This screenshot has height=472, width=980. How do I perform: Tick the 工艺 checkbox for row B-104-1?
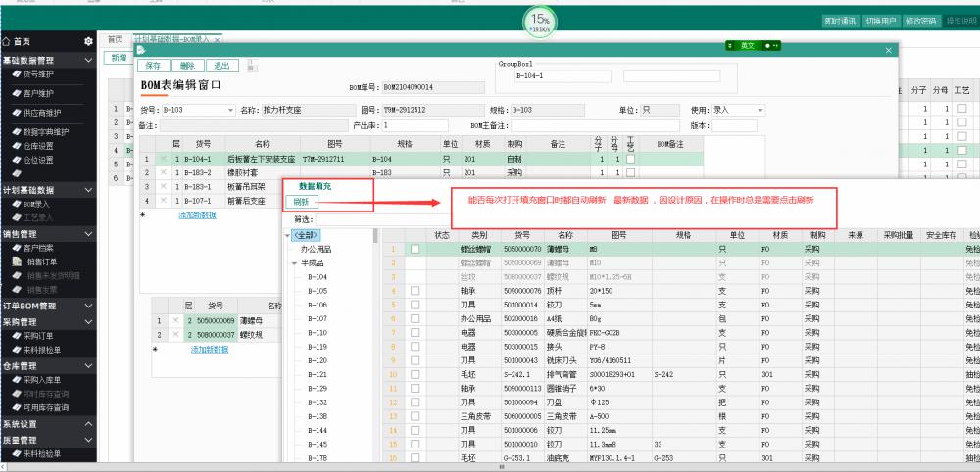coord(630,158)
